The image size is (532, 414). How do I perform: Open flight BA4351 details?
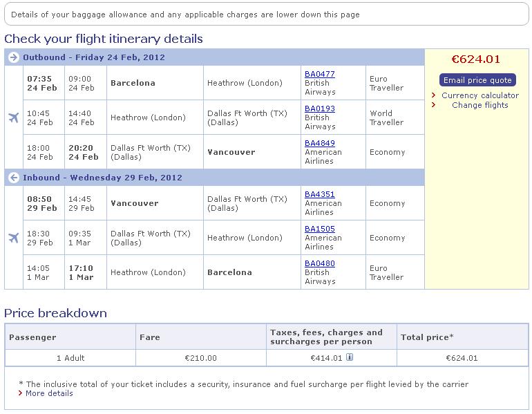[x=319, y=194]
